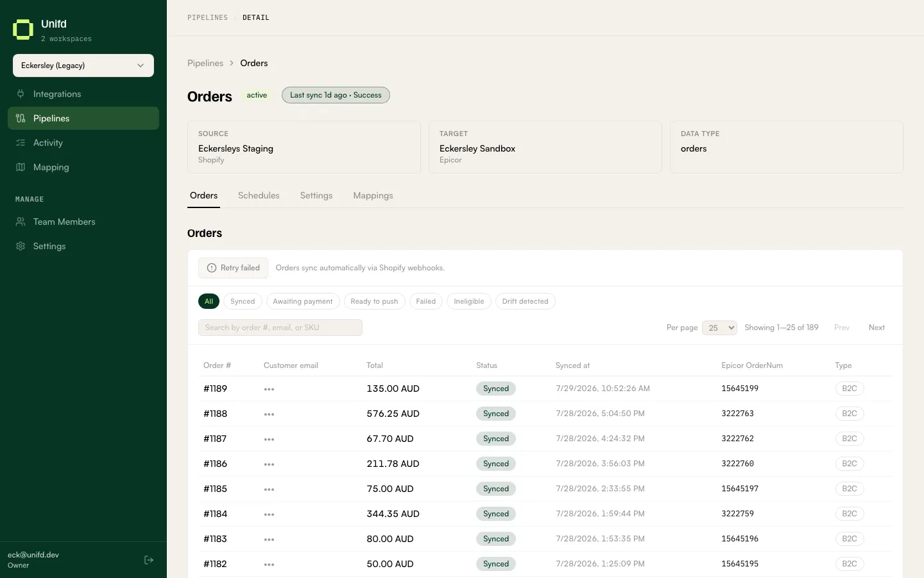Image resolution: width=924 pixels, height=578 pixels.
Task: Filter orders by Awaiting payment
Action: click(303, 301)
